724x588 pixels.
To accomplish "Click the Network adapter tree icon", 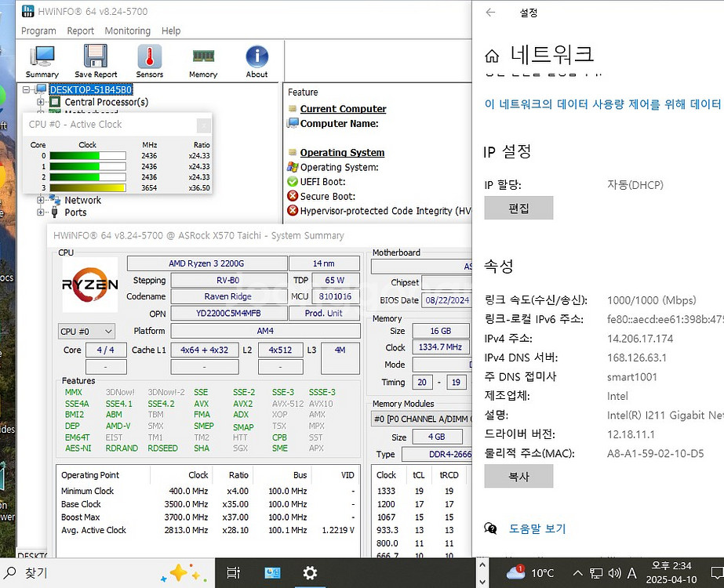I will 54,200.
